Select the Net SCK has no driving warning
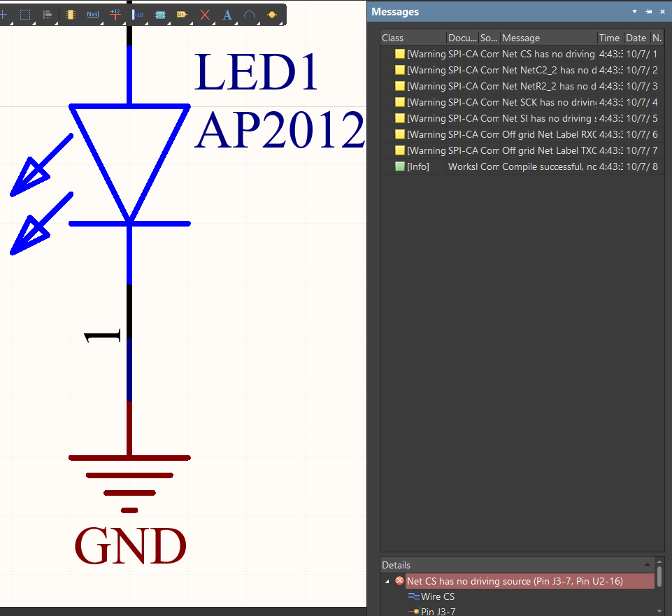The width and height of the screenshot is (672, 616). [x=522, y=102]
